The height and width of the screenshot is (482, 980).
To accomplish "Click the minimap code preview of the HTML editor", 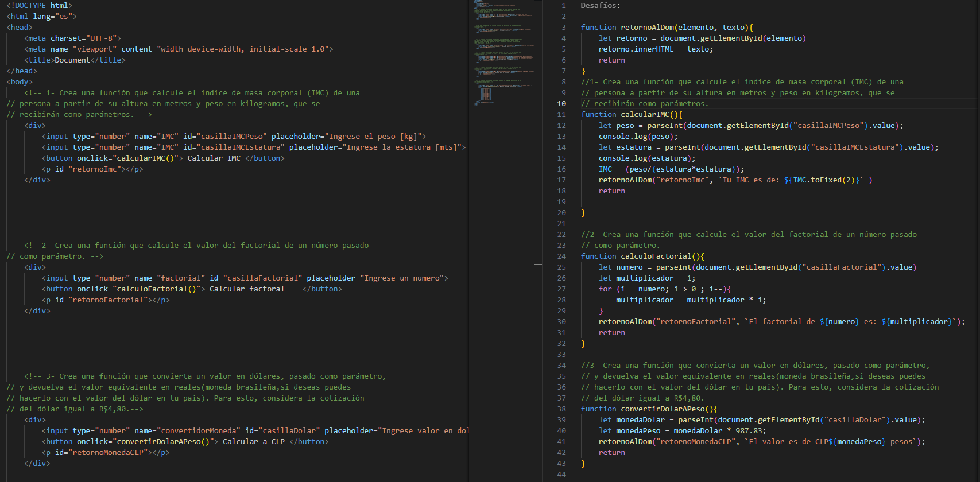I will point(503,53).
